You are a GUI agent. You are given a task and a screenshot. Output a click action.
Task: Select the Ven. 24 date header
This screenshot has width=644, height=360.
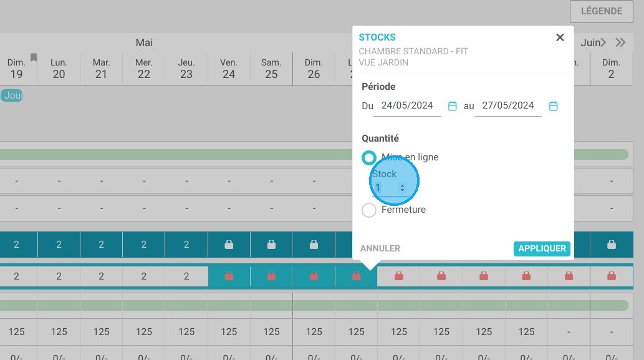click(229, 69)
